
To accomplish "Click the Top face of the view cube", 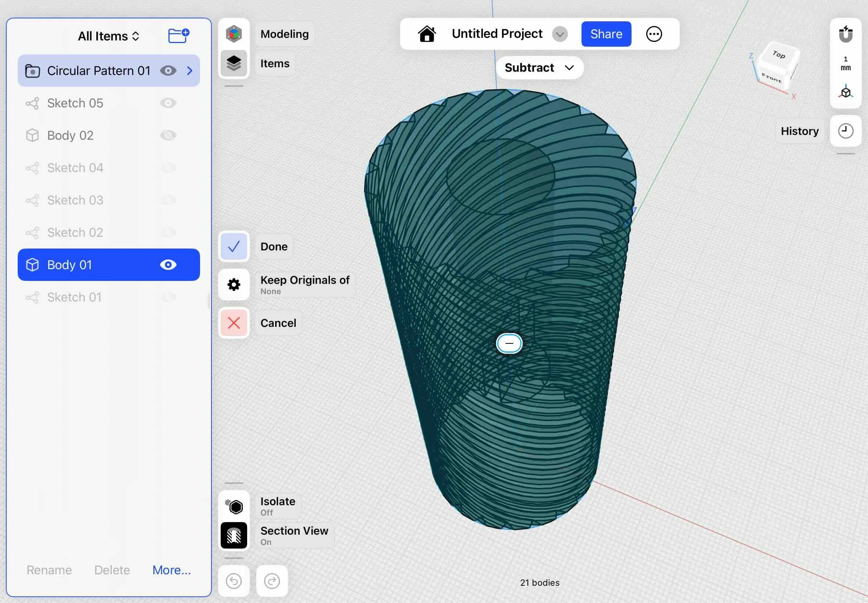I will (x=779, y=56).
